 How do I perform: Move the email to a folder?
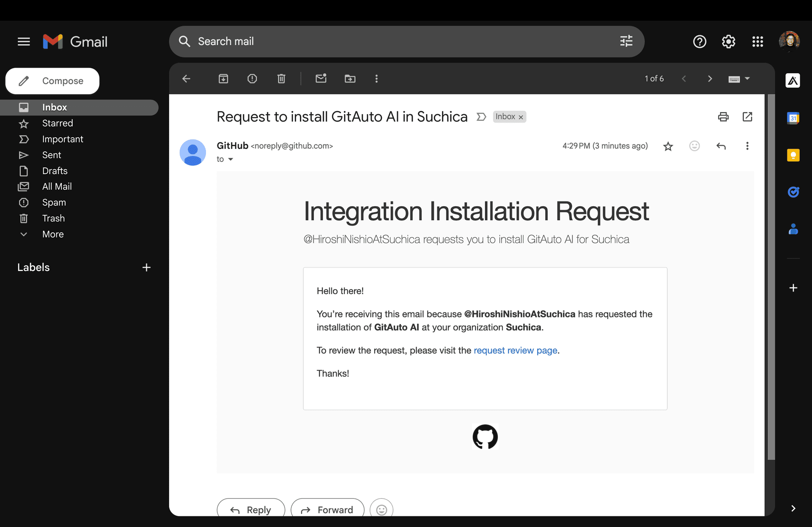pyautogui.click(x=350, y=79)
